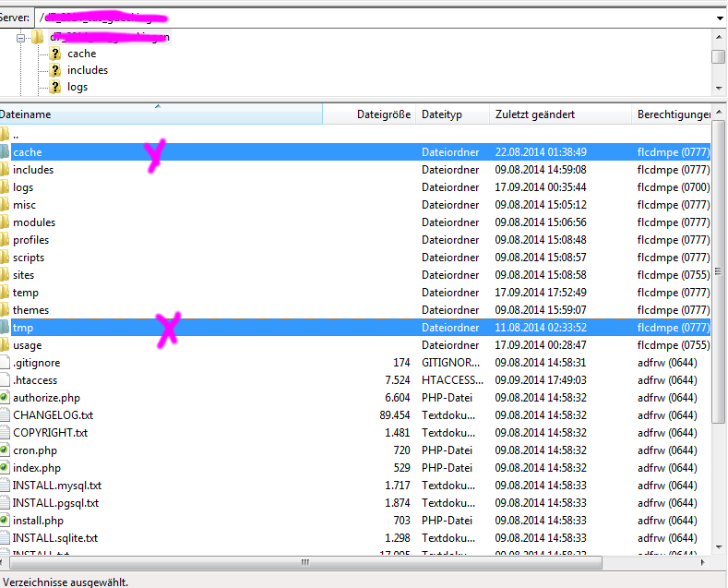Click the includes folder icon in tree

[54, 70]
